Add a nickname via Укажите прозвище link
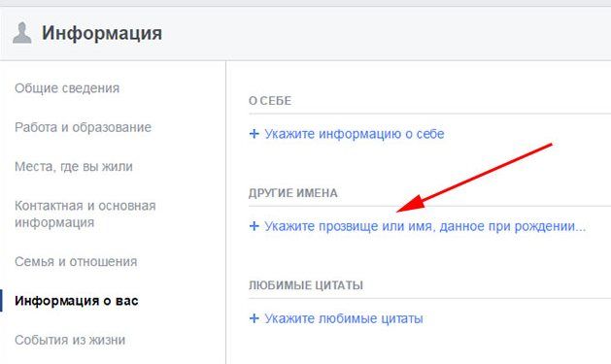 425,226
